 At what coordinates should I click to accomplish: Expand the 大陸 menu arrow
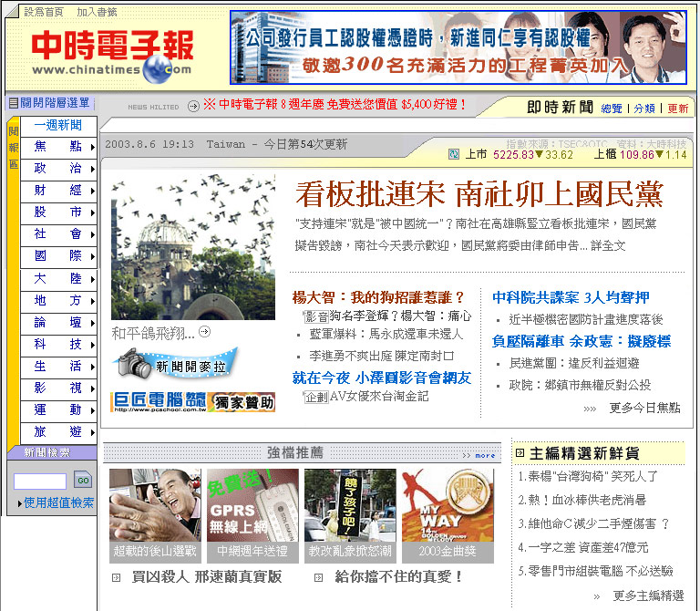[92, 279]
